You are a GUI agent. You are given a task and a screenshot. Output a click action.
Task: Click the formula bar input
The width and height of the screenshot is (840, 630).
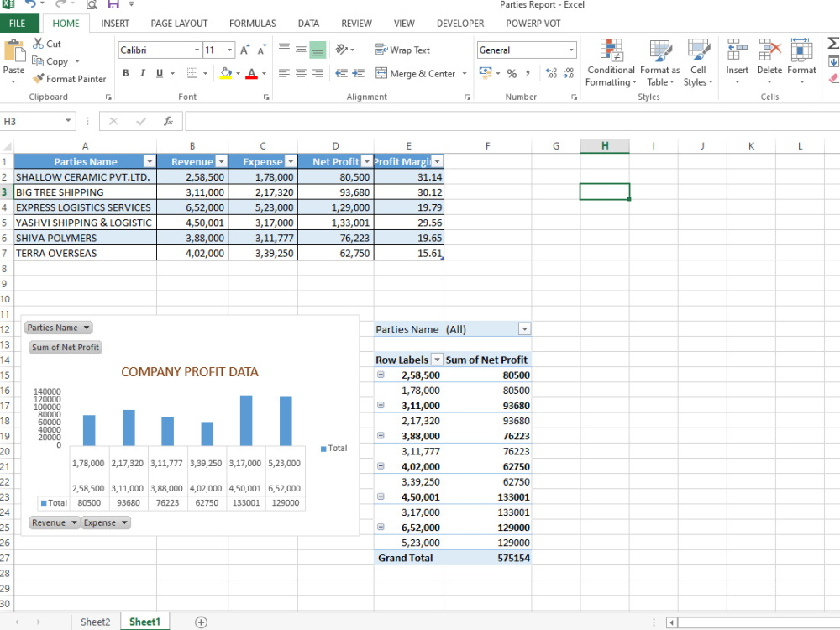pos(512,121)
